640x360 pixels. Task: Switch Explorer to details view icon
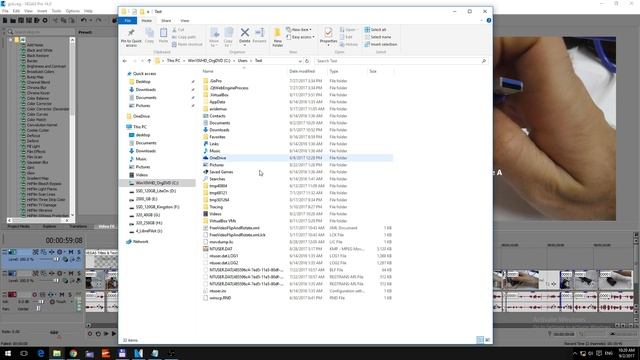(x=480, y=340)
